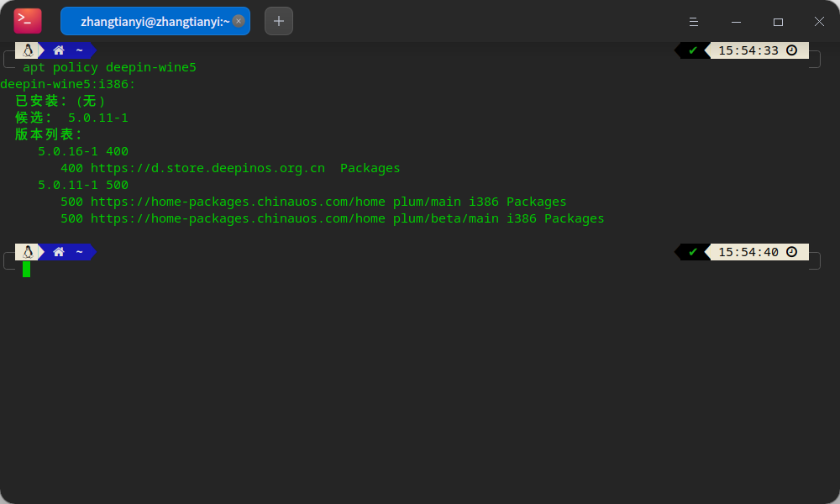This screenshot has height=504, width=840.
Task: Click the command text apt policy deepin-wine5
Action: tap(109, 67)
